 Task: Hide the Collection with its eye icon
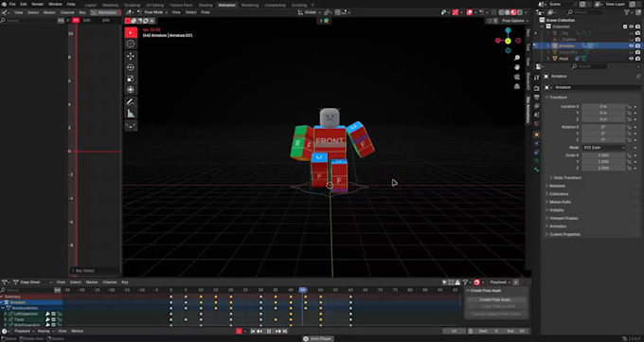coord(632,27)
